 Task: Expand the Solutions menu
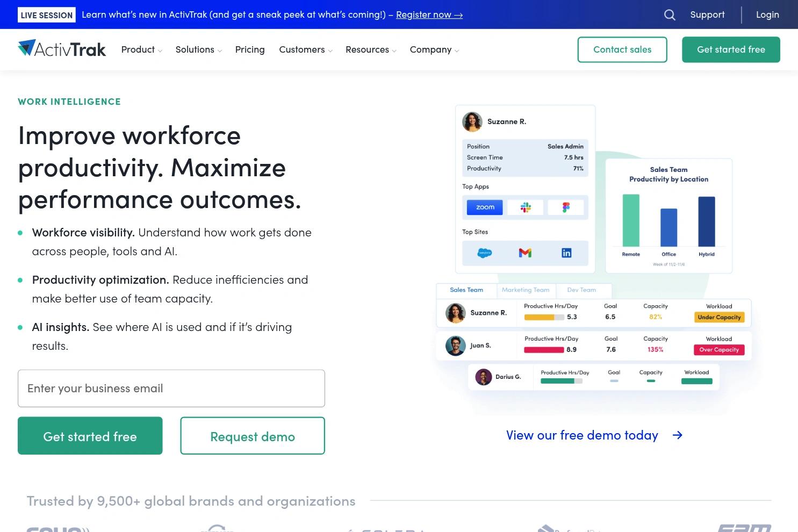pyautogui.click(x=198, y=49)
